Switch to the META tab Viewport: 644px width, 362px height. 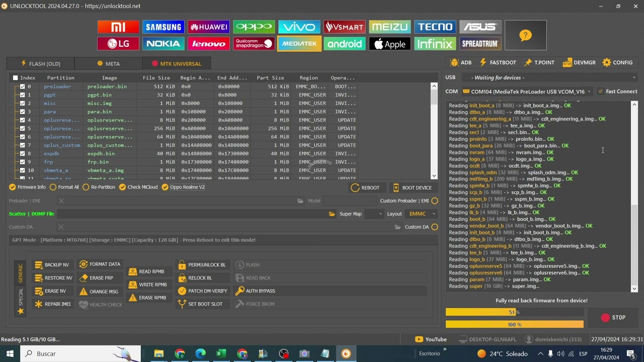pyautogui.click(x=108, y=64)
